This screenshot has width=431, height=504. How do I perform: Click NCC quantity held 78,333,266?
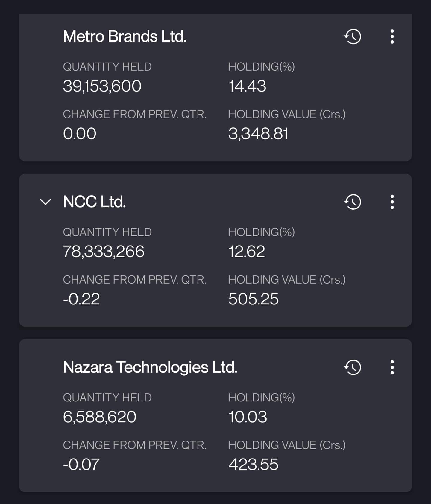tap(104, 252)
